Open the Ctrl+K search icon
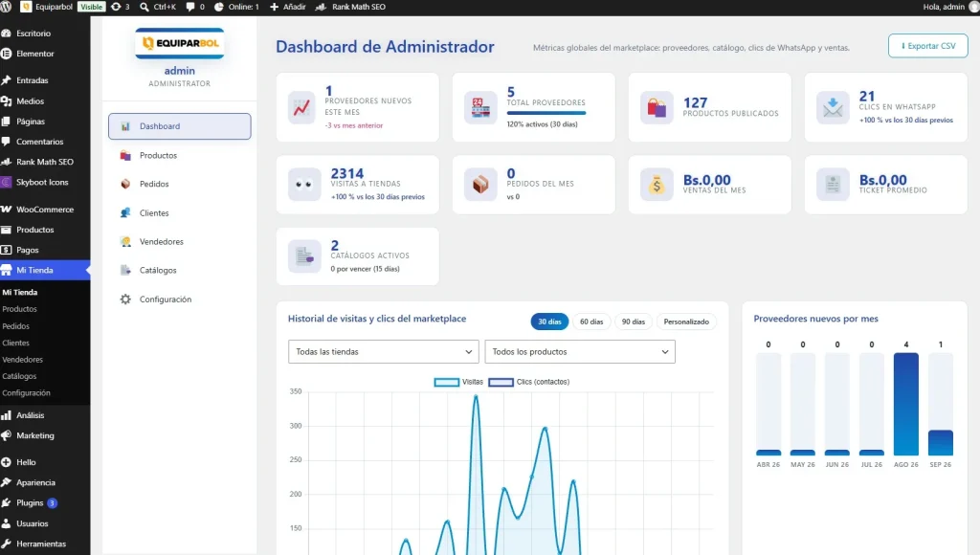 click(145, 7)
